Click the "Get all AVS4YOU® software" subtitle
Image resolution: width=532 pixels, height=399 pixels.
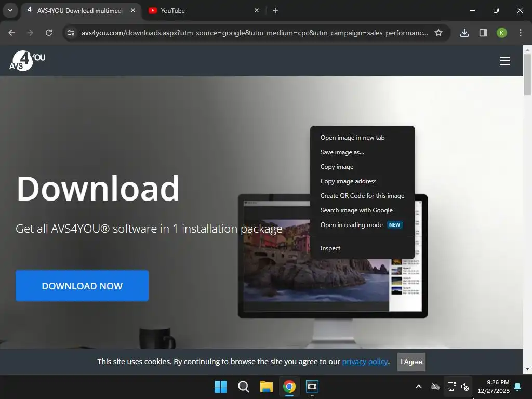[149, 229]
